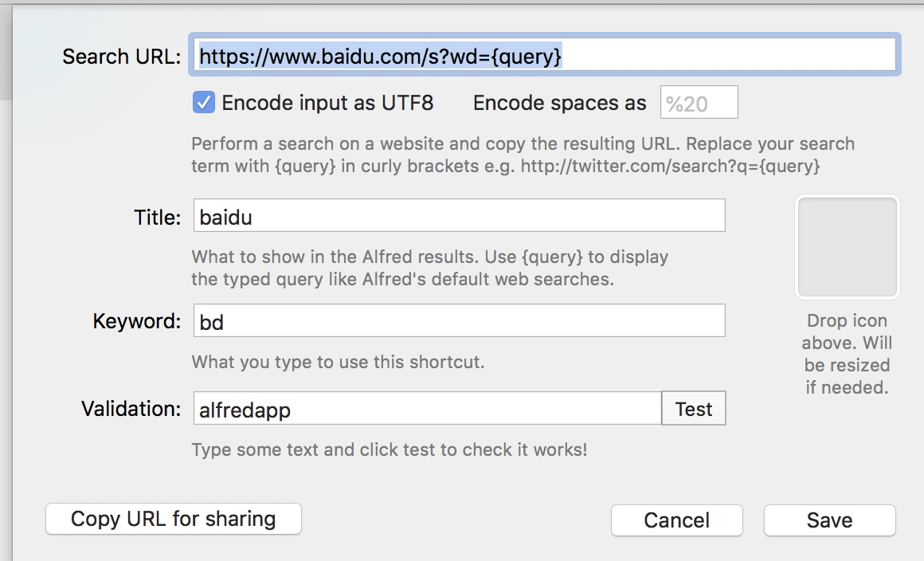Click the Search URL text field
Image resolution: width=924 pixels, height=561 pixels.
[544, 56]
